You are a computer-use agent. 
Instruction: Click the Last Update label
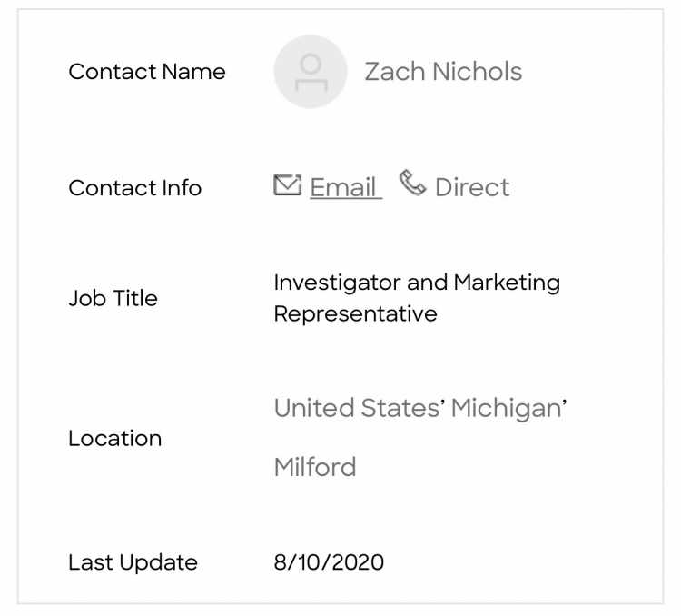pos(133,562)
